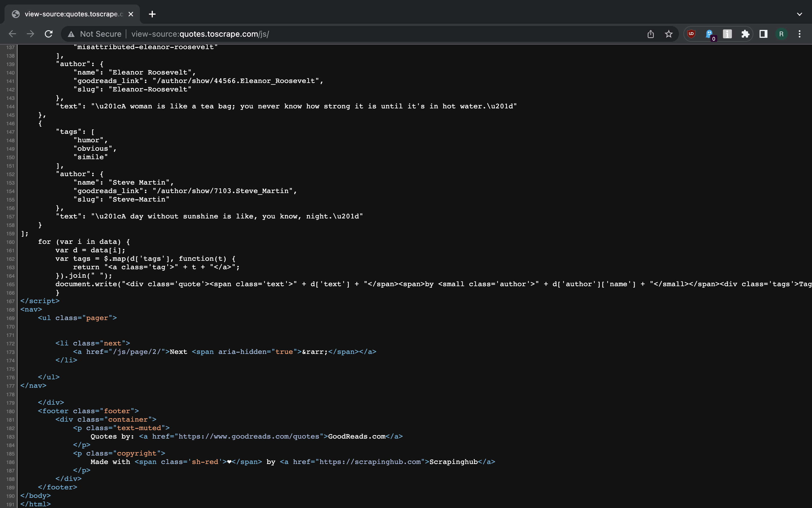Open the profile R avatar menu
The height and width of the screenshot is (508, 812).
(782, 34)
